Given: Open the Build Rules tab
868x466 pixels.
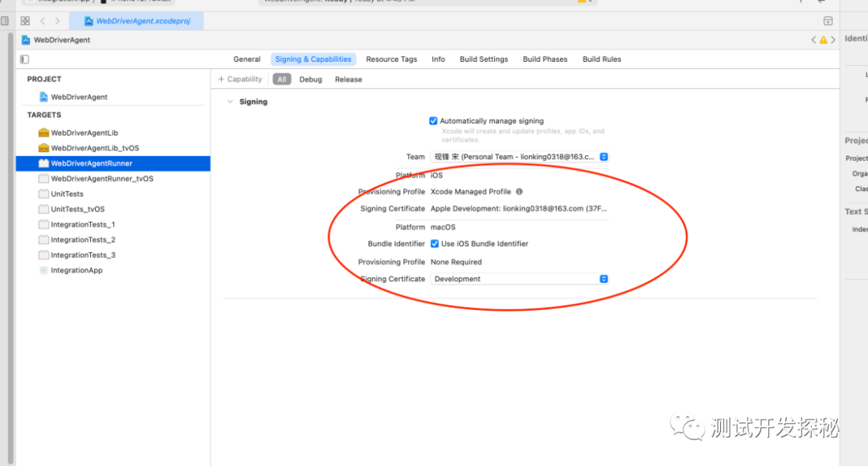Looking at the screenshot, I should click(602, 59).
